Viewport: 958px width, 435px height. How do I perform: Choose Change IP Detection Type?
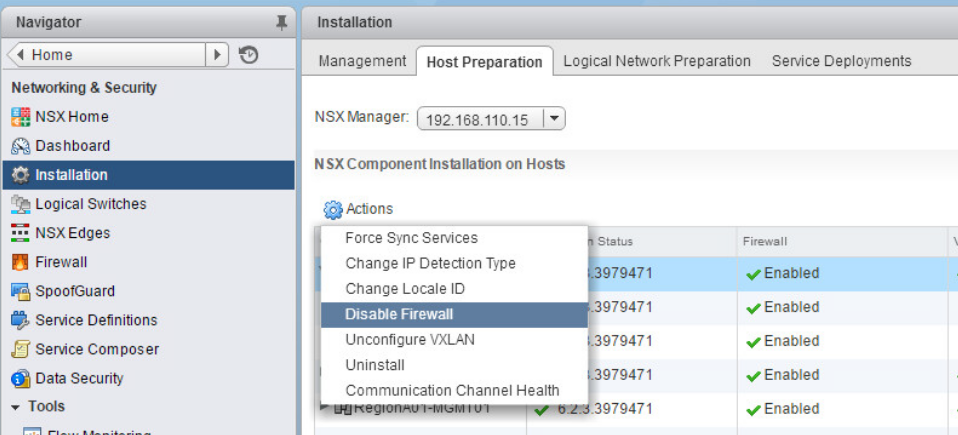(x=454, y=263)
